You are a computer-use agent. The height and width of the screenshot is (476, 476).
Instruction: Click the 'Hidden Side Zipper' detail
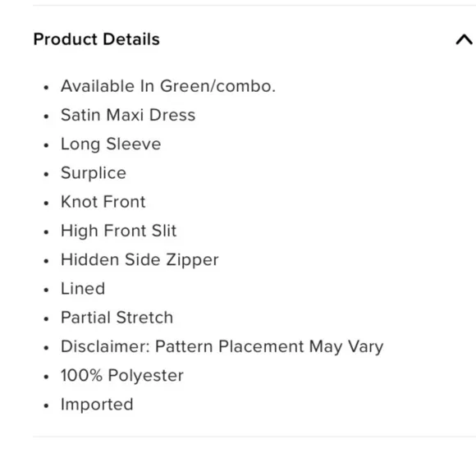tap(140, 260)
